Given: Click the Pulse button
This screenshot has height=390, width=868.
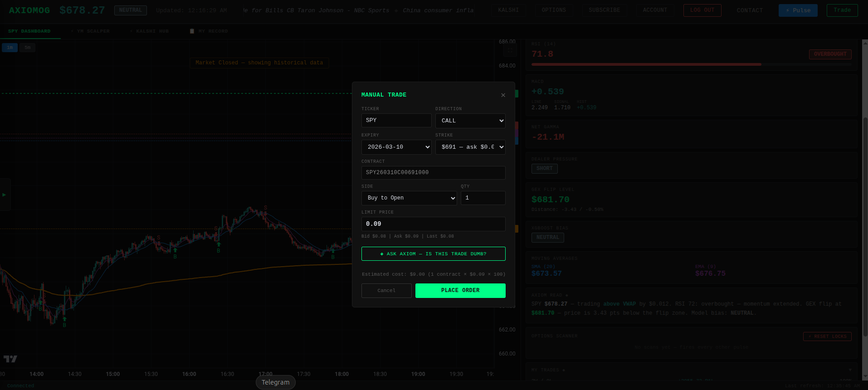Looking at the screenshot, I should pyautogui.click(x=798, y=10).
